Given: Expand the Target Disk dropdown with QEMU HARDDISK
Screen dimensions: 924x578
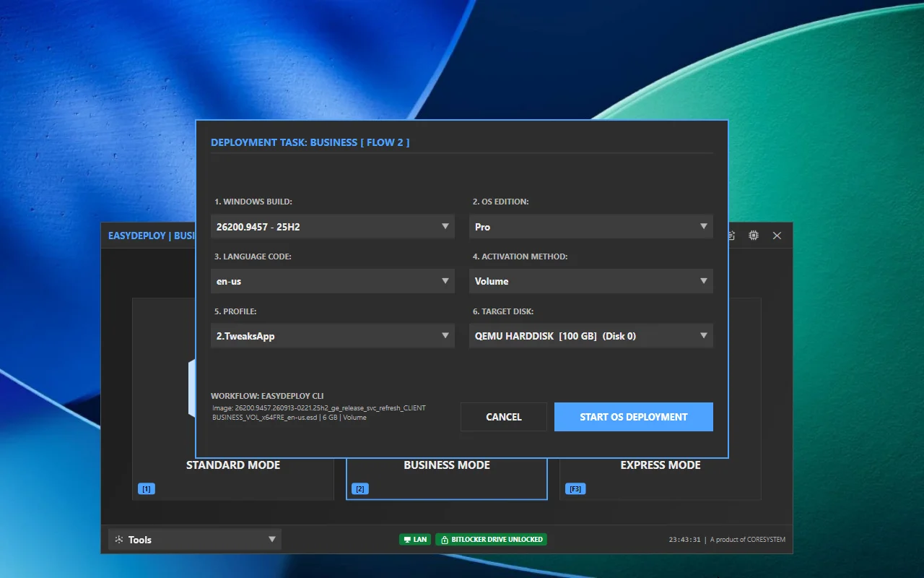Looking at the screenshot, I should click(x=591, y=336).
